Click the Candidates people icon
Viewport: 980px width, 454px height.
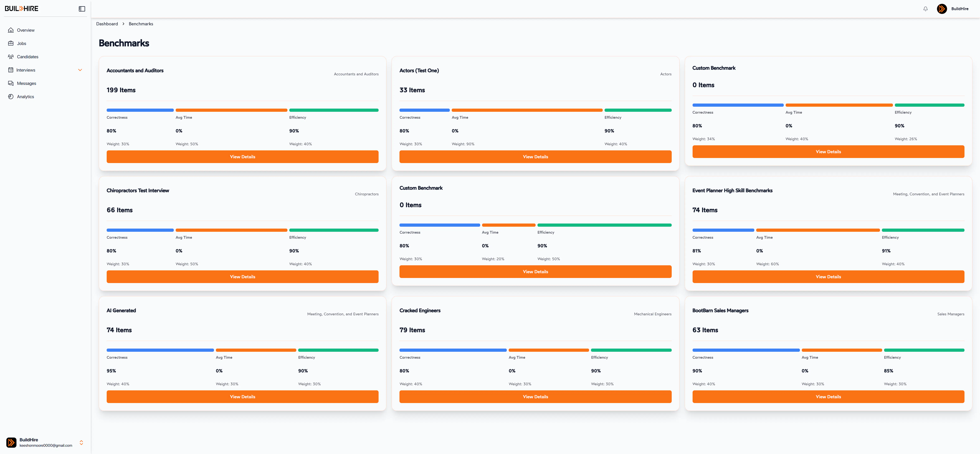[x=11, y=57]
